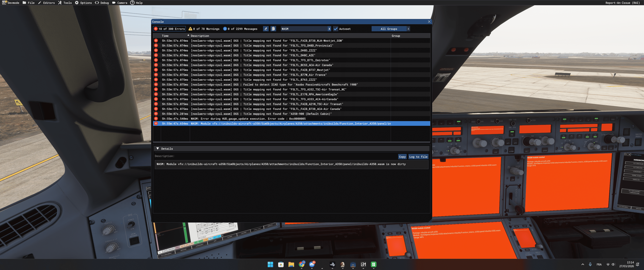Viewport: 644px width, 270px height.
Task: Click the Flight Simulator taskbar icon
Action: click(x=332, y=265)
